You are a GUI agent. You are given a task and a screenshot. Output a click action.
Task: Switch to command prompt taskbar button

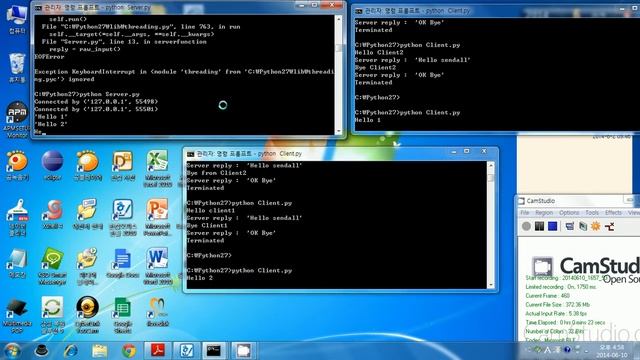pyautogui.click(x=214, y=351)
